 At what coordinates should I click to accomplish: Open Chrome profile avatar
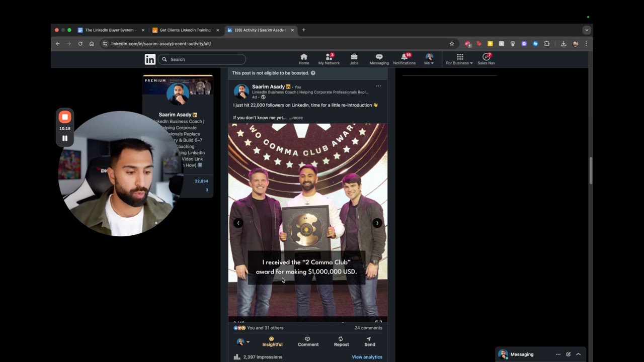(x=575, y=44)
